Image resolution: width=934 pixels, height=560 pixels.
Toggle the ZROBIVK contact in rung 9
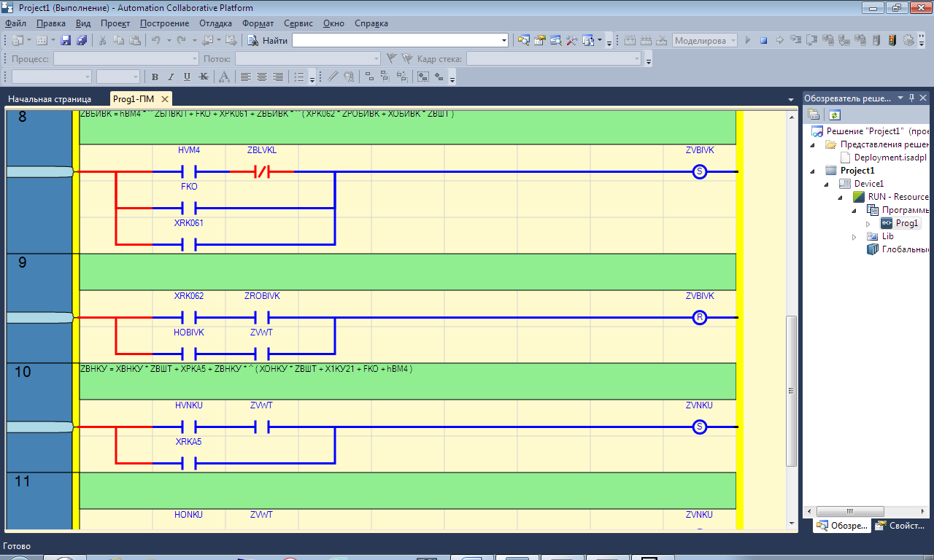point(262,318)
